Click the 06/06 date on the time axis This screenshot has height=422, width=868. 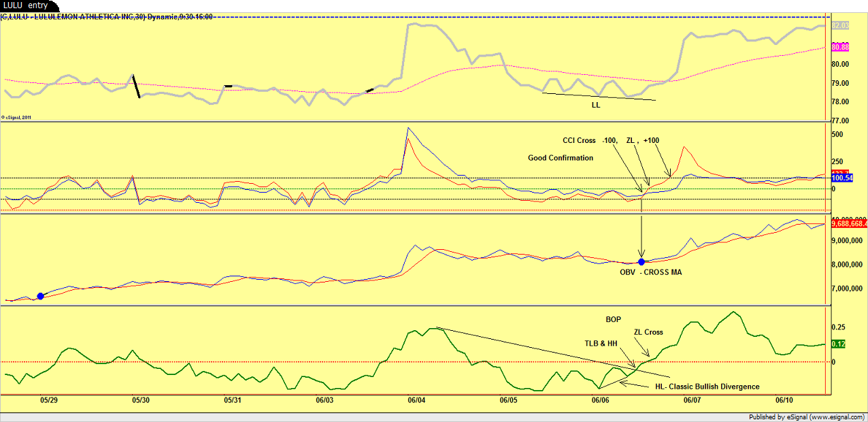pos(601,401)
